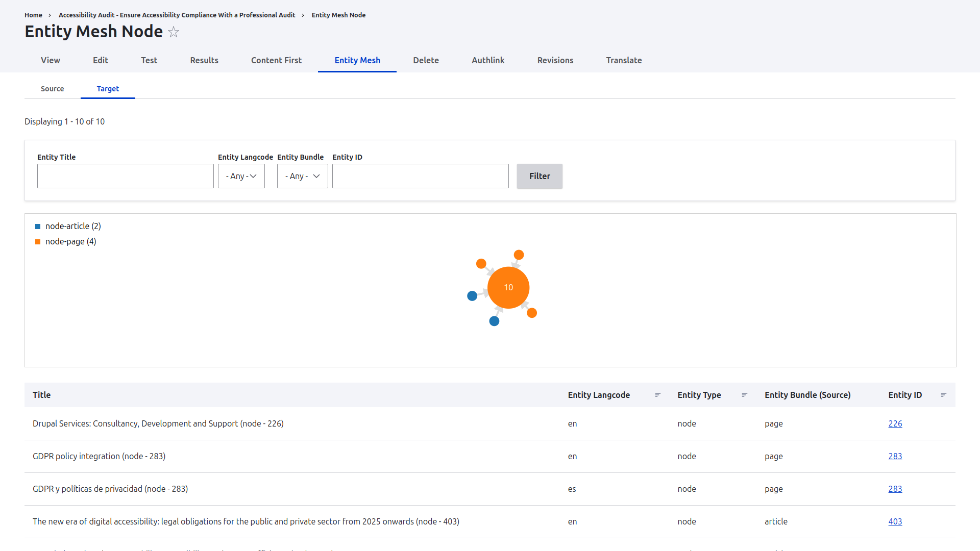This screenshot has height=551, width=980.
Task: Select the blue node left of the center
Action: click(472, 296)
